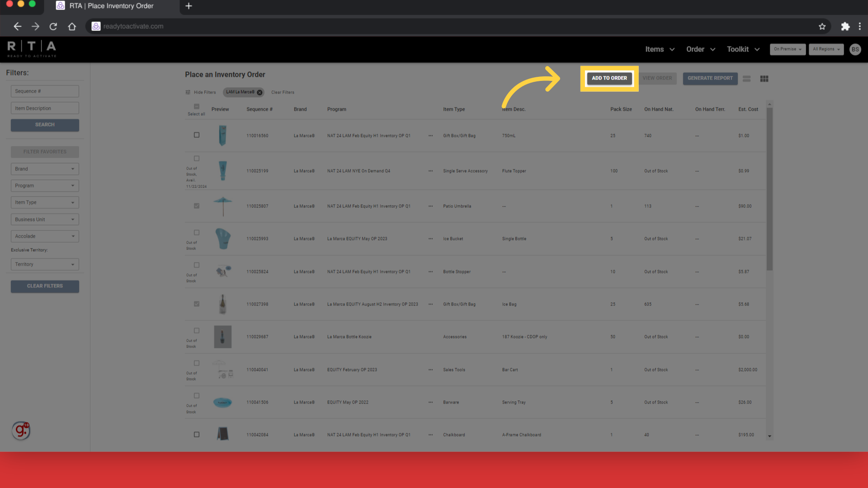Open ellipsis for Ice Bag program
The image size is (868, 488).
[430, 304]
